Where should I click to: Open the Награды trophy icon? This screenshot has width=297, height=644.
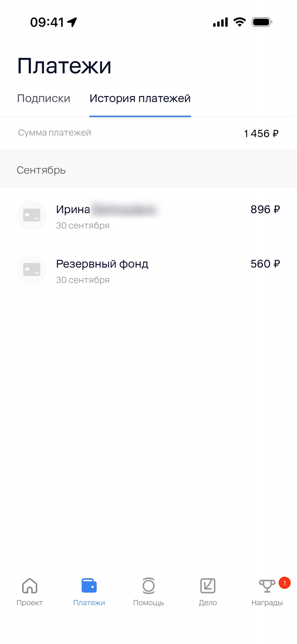[x=267, y=586]
